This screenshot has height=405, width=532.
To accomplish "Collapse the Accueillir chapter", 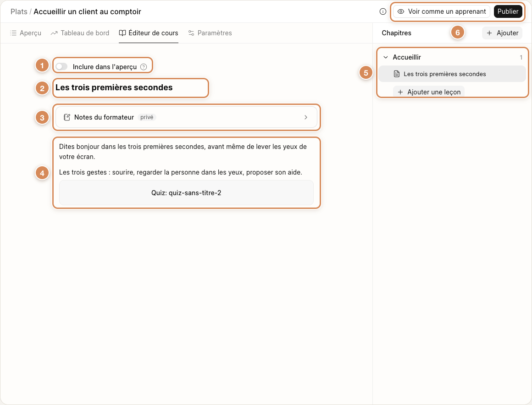I will click(x=386, y=57).
